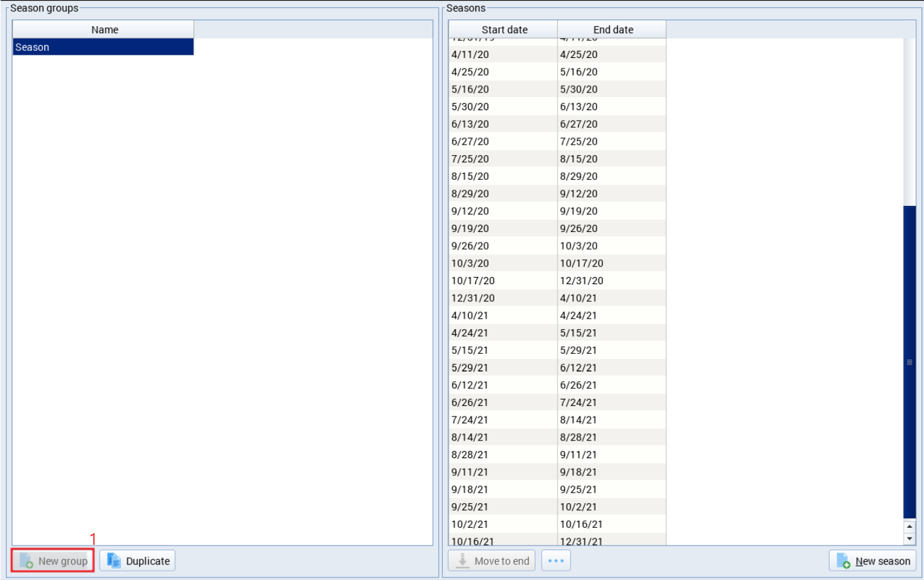This screenshot has height=580, width=924.
Task: Select end date cell 6/26/21
Action: pos(611,385)
